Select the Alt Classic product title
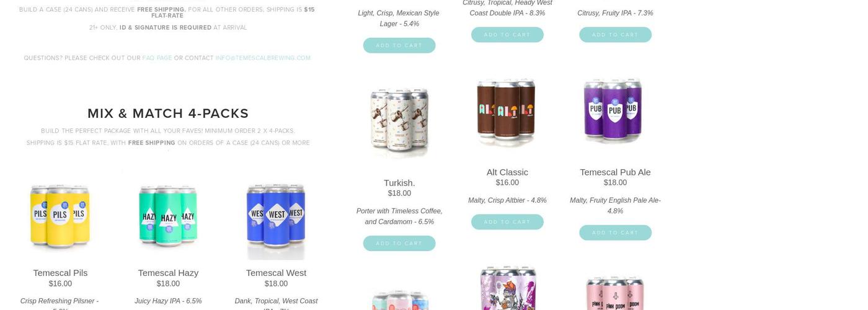This screenshot has width=868, height=310. point(507,172)
